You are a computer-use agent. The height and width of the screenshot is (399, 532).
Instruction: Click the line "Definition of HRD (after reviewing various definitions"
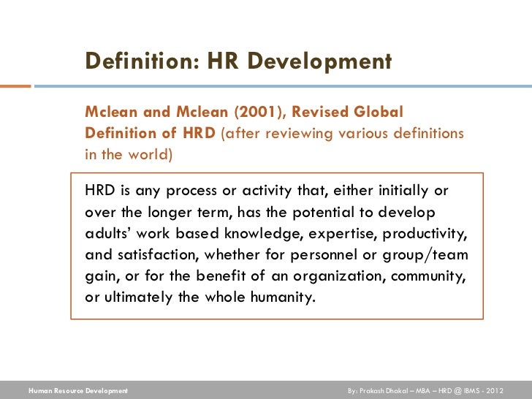click(274, 133)
